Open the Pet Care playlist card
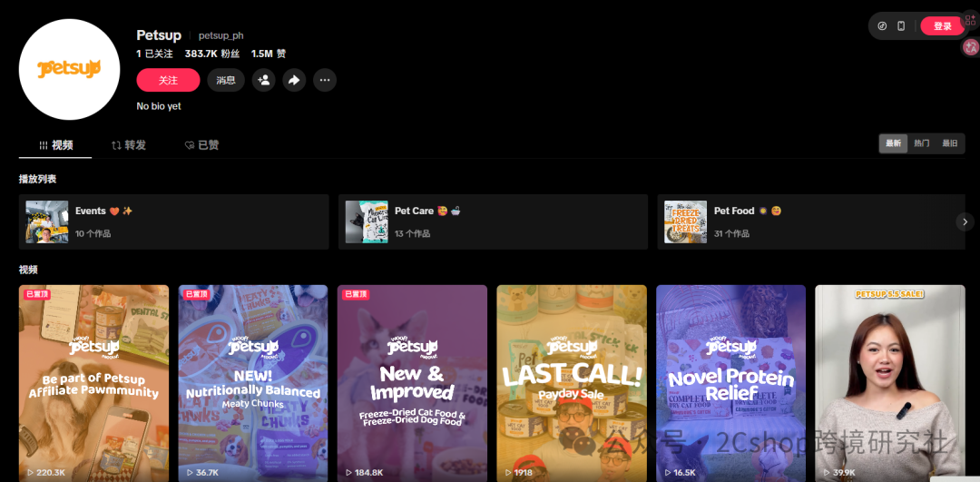The height and width of the screenshot is (482, 980). 493,221
